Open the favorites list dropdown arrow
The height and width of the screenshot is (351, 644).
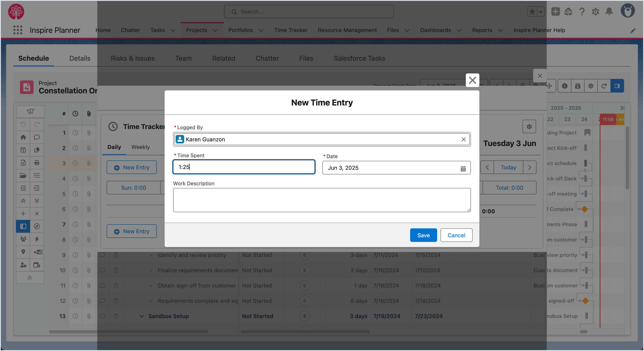(541, 11)
